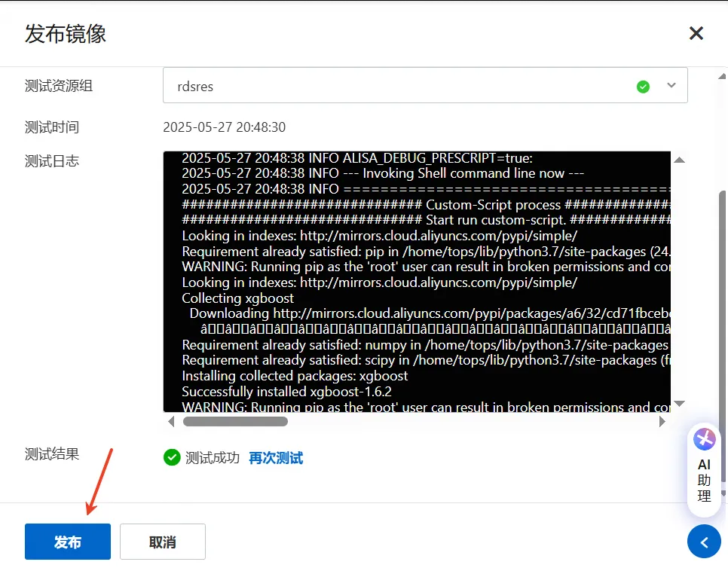Click the log scroll-down arrow

[679, 404]
